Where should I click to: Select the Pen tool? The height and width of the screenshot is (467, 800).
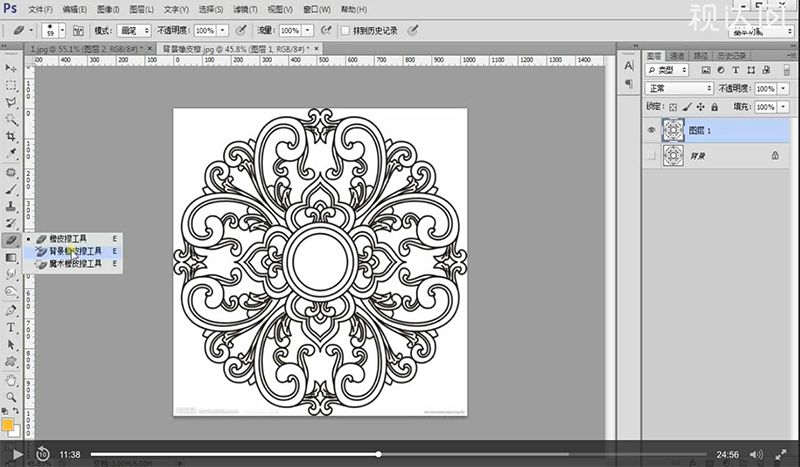click(x=11, y=311)
